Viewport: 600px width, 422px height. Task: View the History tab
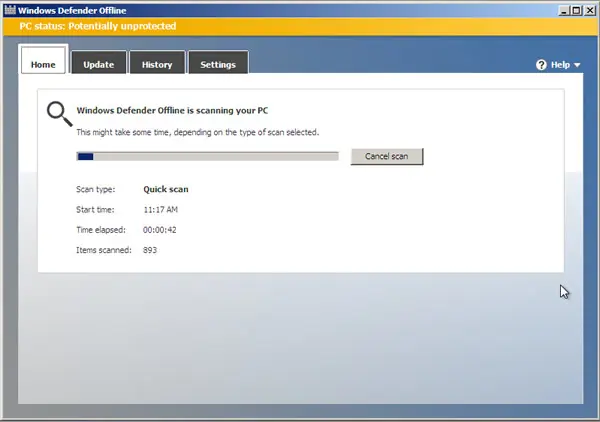[x=157, y=62]
